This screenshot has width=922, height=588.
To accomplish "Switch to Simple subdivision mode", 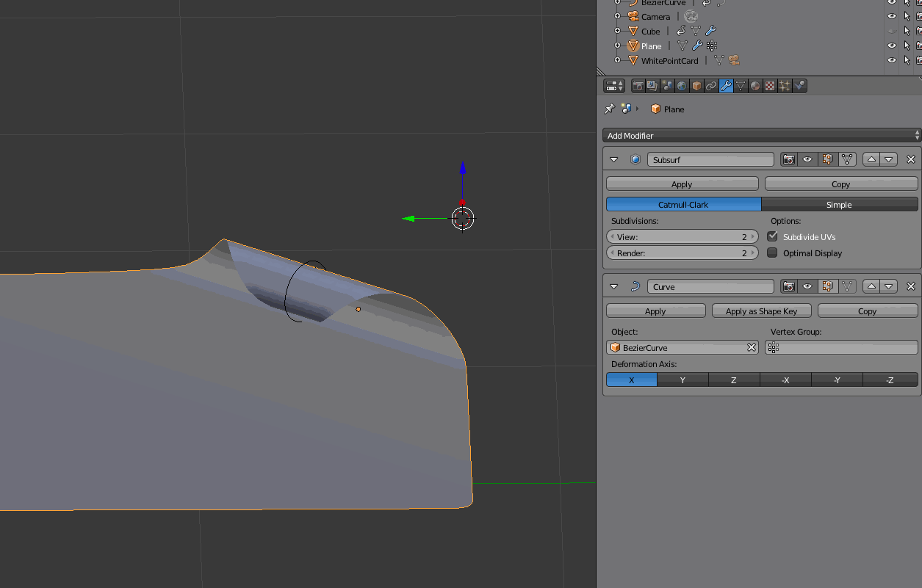I will 840,204.
